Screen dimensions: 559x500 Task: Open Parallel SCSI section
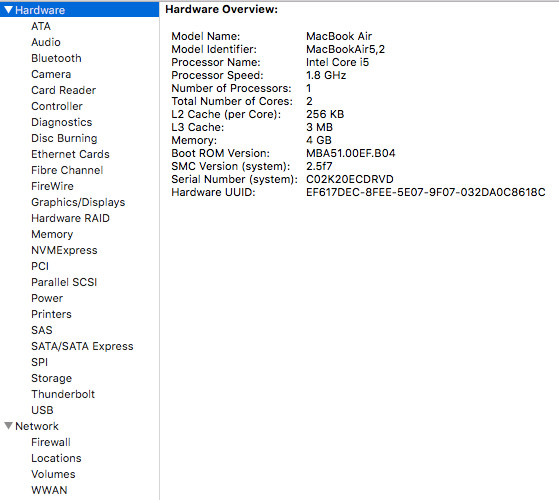(64, 282)
